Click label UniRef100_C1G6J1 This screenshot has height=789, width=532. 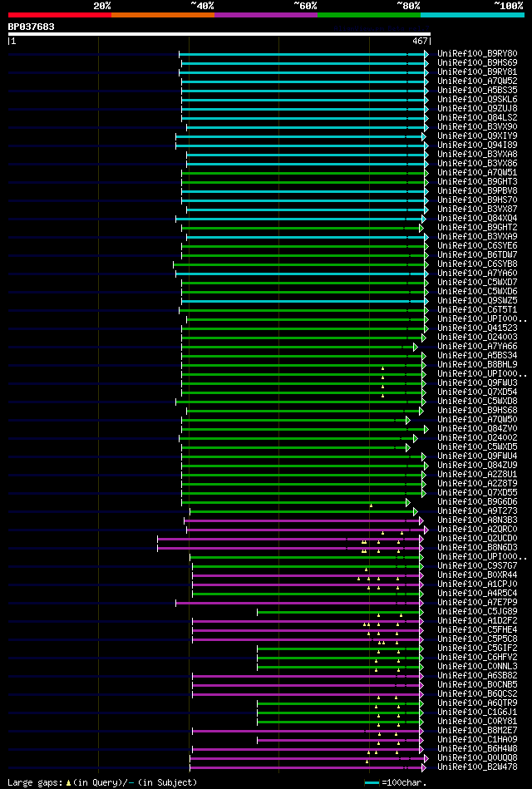477,712
